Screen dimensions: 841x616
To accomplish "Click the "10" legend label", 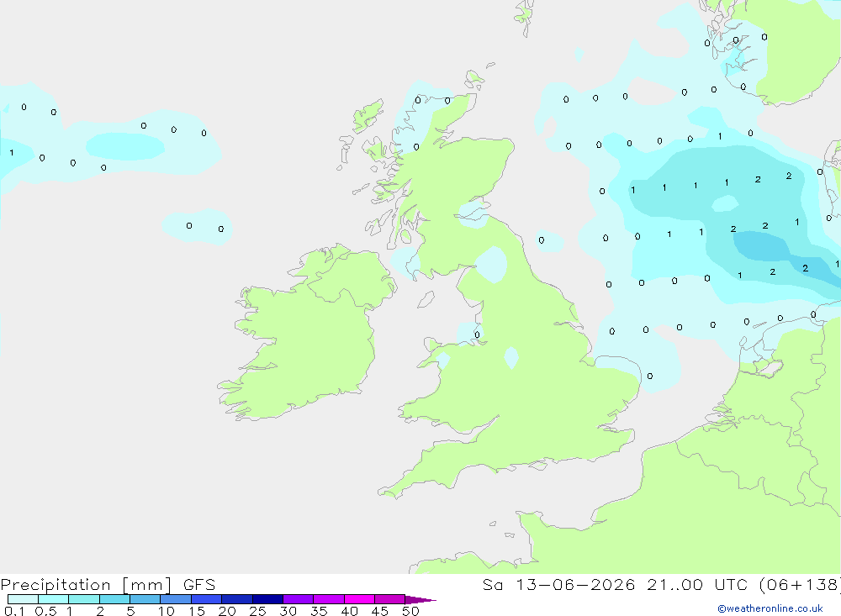I will pyautogui.click(x=167, y=611).
